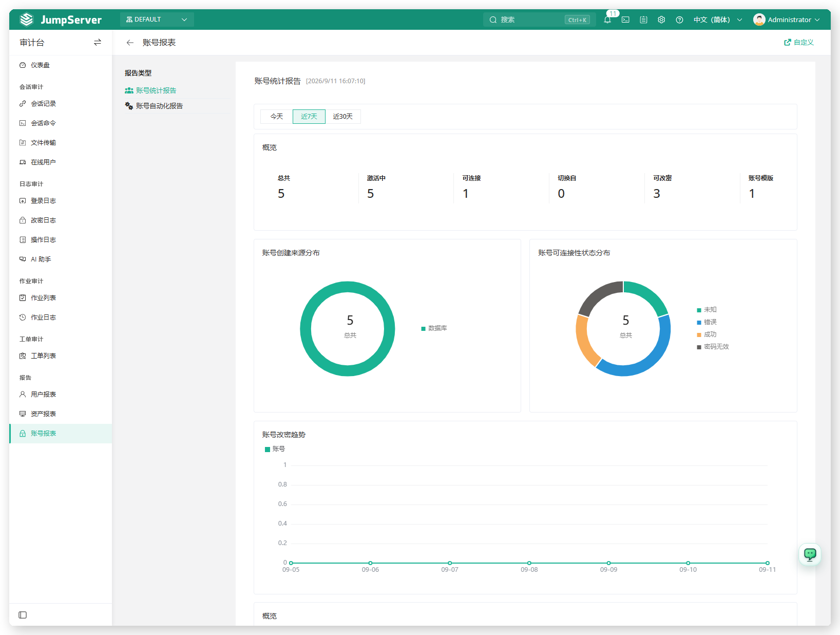Collapse sidebar using bottom panel icon
840x635 pixels.
[23, 615]
